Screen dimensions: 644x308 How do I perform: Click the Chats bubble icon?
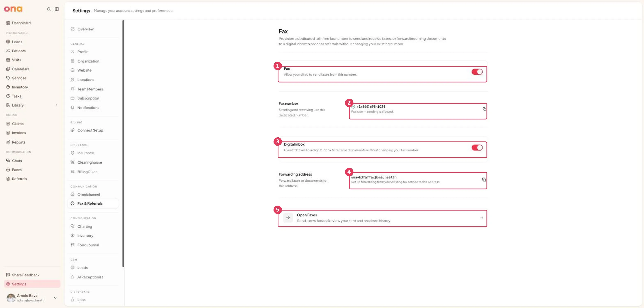click(8, 160)
